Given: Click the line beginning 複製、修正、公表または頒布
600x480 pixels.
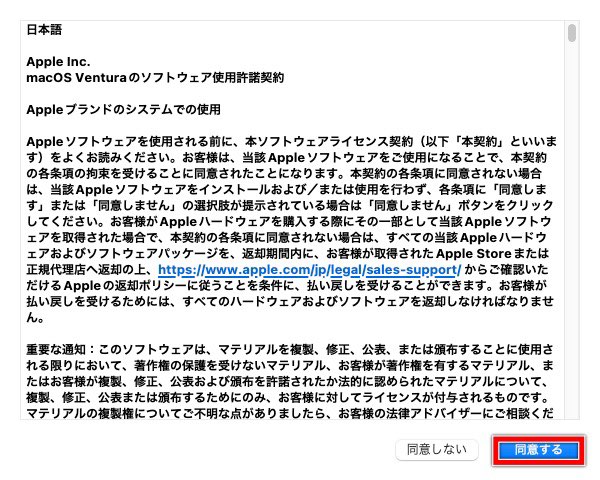Looking at the screenshot, I should [288, 398].
